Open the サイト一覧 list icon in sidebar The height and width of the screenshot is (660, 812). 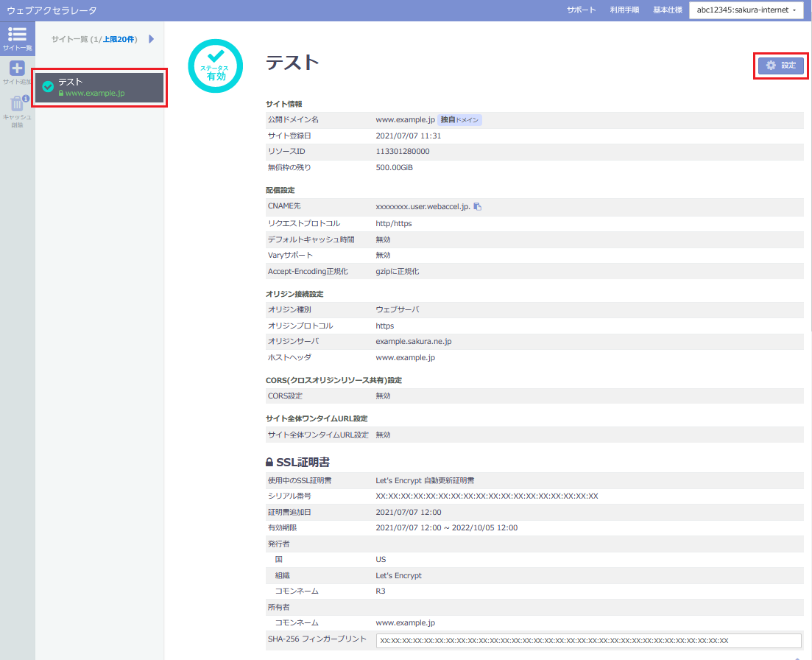[x=17, y=35]
